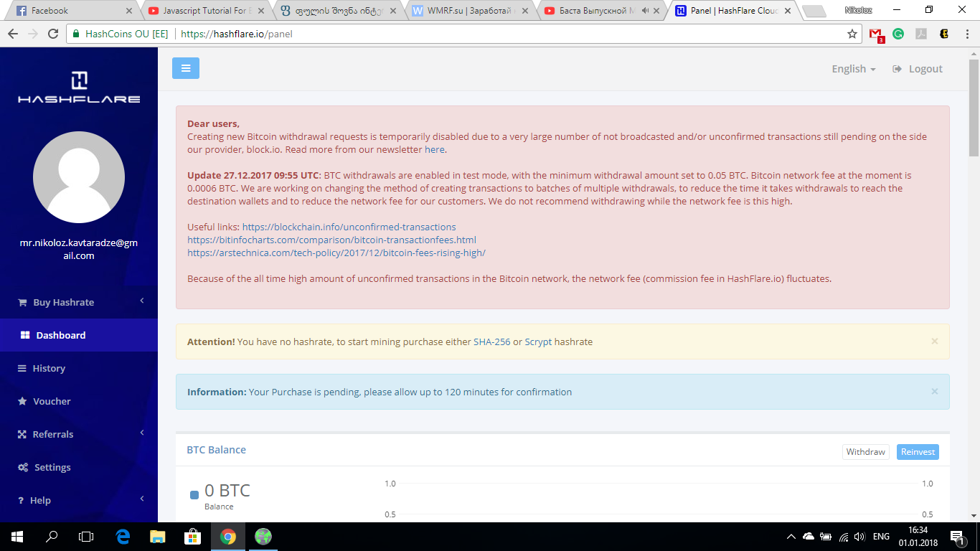Open the volume speaker tray icon
This screenshot has width=980, height=551.
pos(861,537)
